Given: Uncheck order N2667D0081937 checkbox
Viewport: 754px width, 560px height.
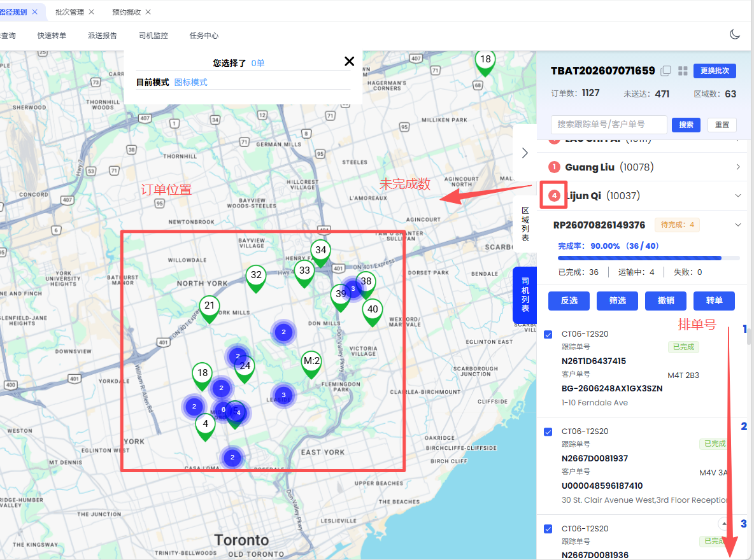Looking at the screenshot, I should point(548,431).
